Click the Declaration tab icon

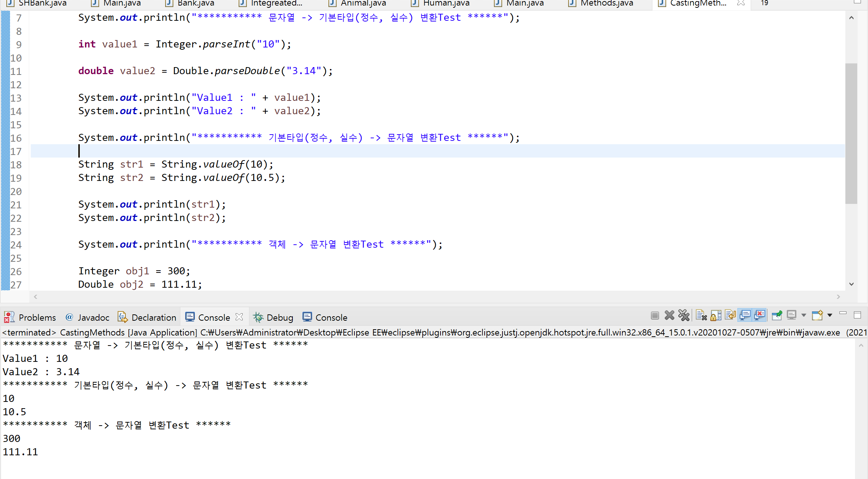tap(122, 317)
